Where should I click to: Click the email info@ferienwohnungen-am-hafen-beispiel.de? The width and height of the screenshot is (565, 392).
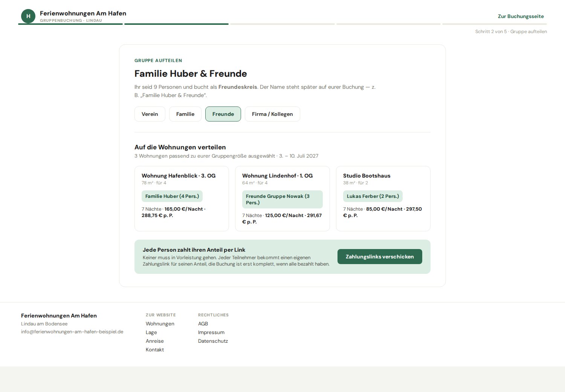tap(72, 332)
